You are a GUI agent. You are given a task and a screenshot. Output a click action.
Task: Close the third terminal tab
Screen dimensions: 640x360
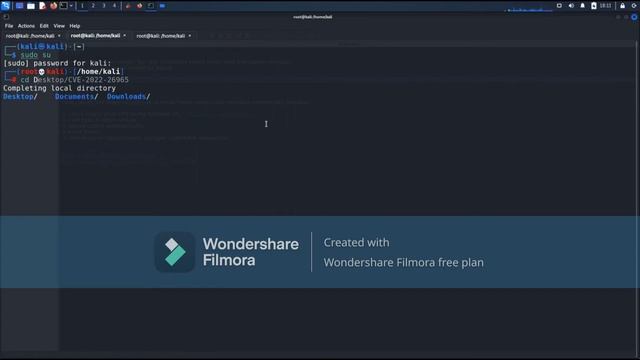click(190, 36)
